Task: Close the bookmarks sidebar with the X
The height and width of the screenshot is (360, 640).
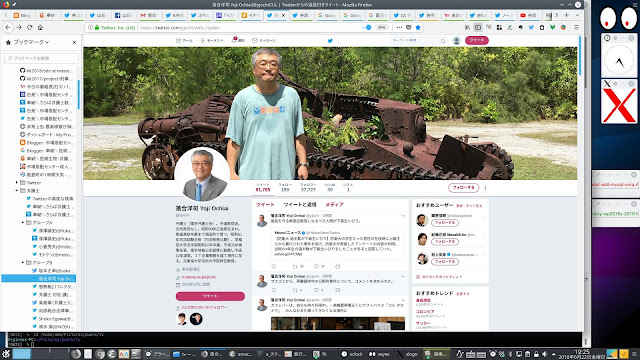Action: click(74, 42)
